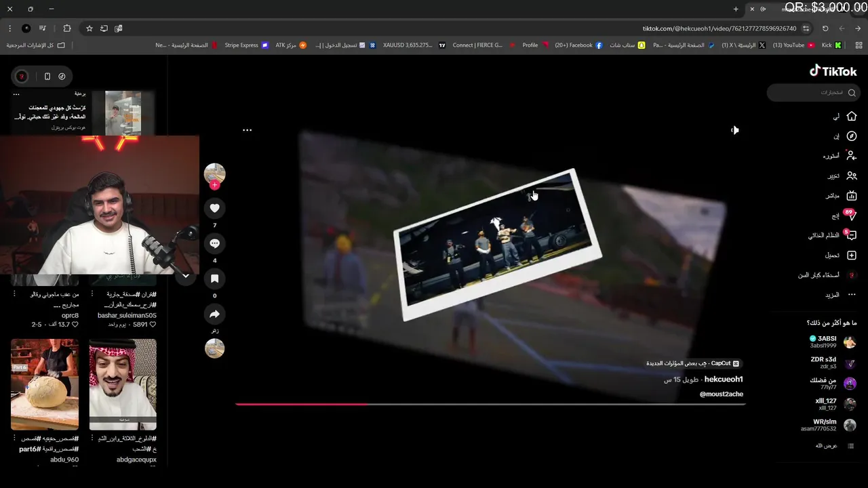Reload the page in browser toolbar
868x488 pixels.
coord(825,28)
